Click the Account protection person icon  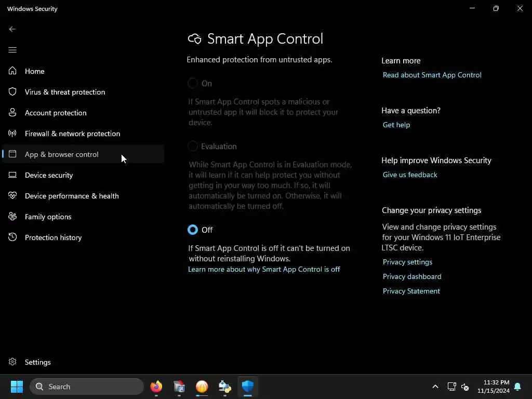12,112
